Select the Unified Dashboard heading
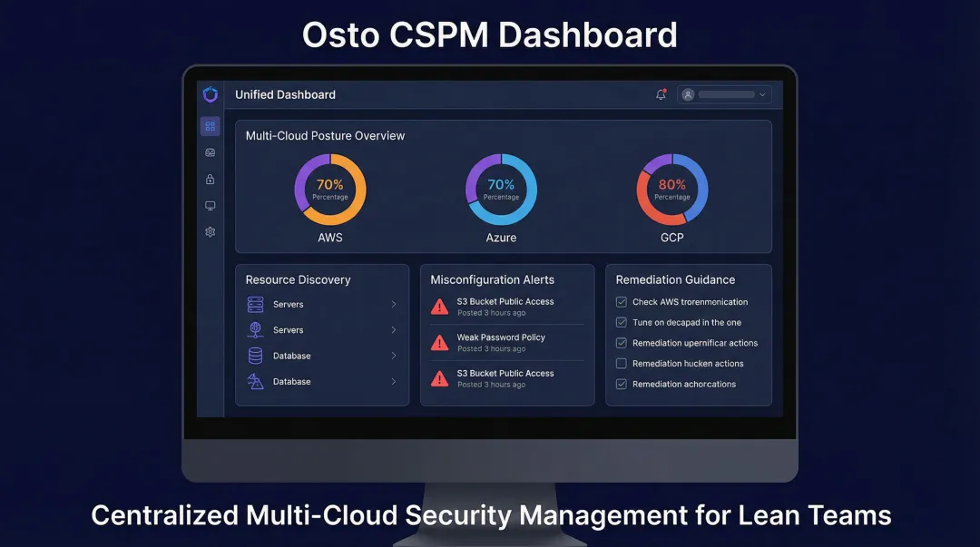 284,94
